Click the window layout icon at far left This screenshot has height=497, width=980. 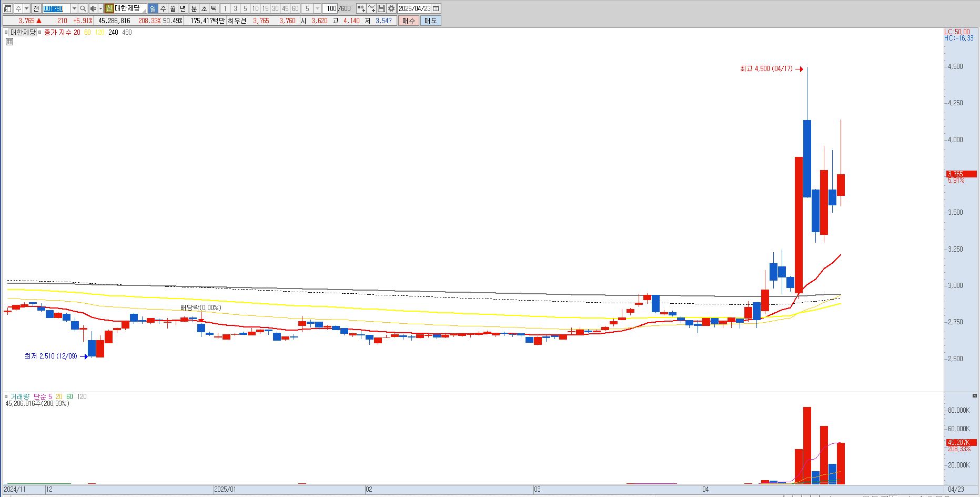[x=8, y=8]
